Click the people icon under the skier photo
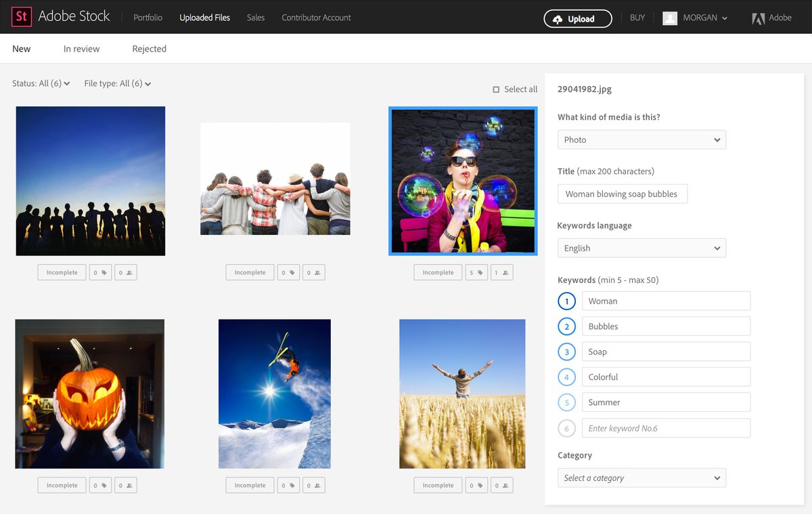 [x=313, y=485]
